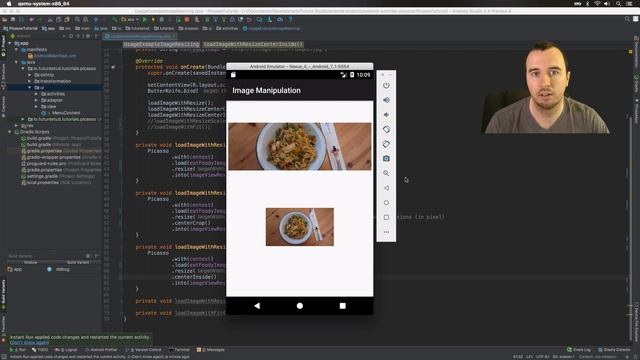The width and height of the screenshot is (640, 360).
Task: Open macOS volume status icon
Action: (x=607, y=4)
